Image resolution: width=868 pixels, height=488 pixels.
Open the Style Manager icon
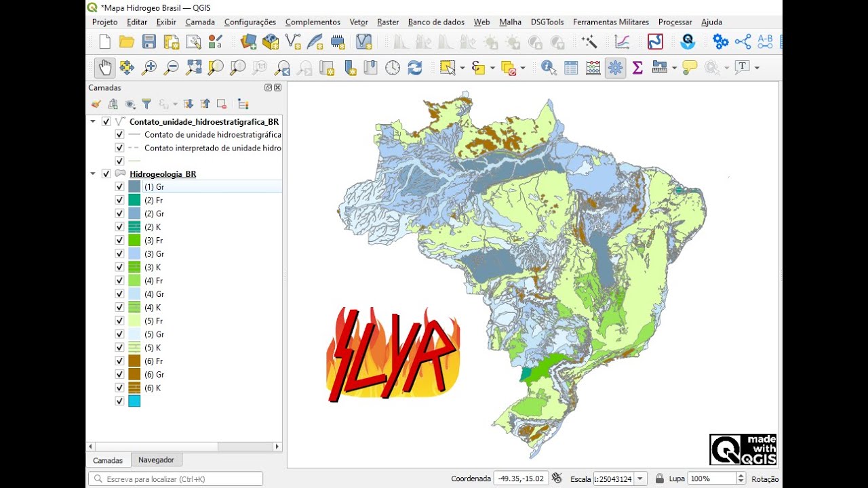(216, 42)
